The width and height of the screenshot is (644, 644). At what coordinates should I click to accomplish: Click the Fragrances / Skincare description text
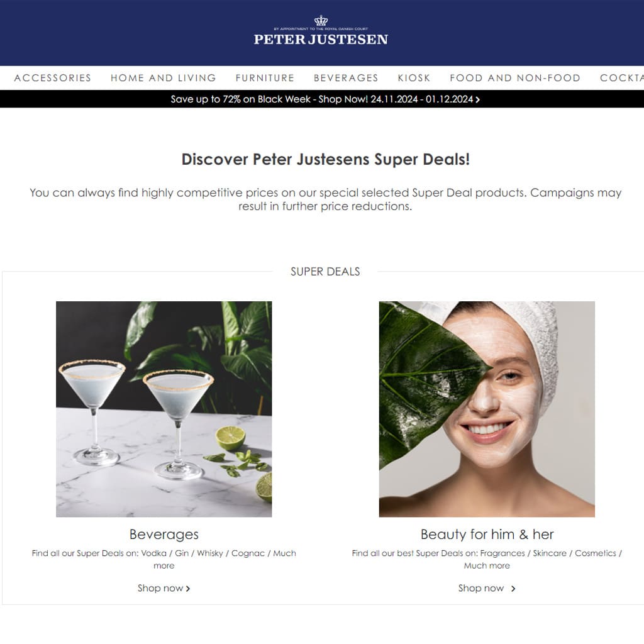487,559
